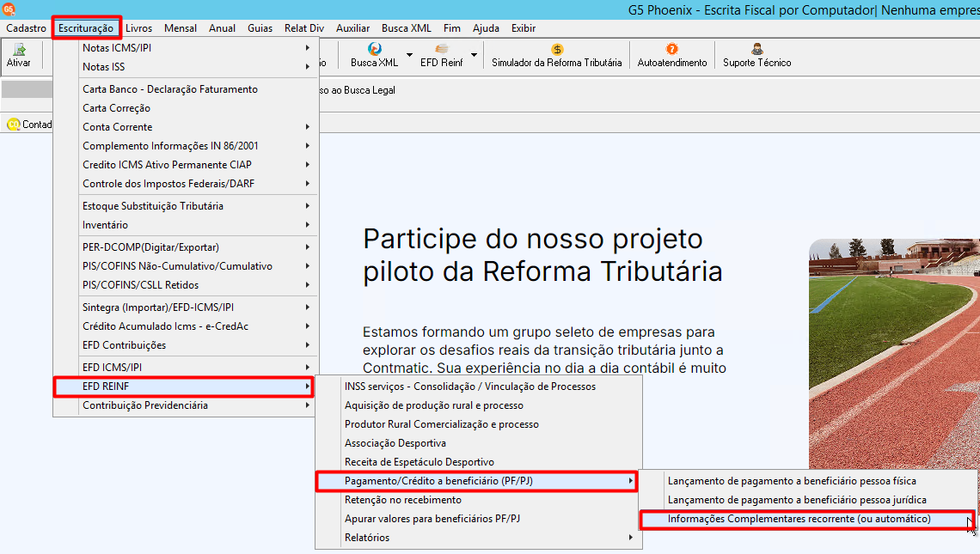Open the Exibir menu

click(x=524, y=28)
